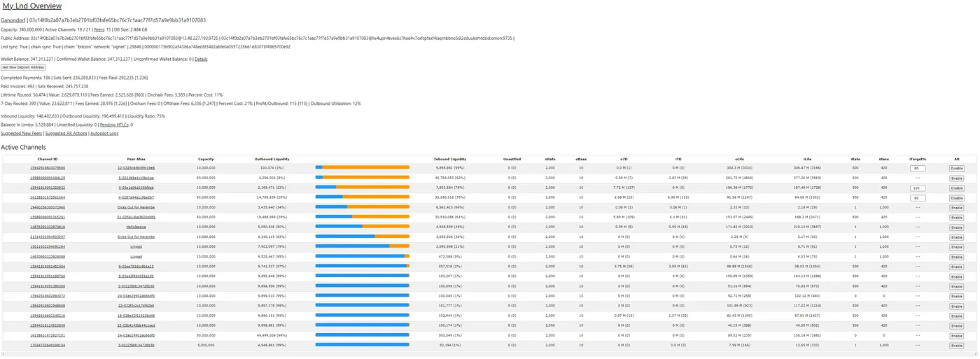
Task: Click Get New Deposit Address button
Action: pos(23,68)
